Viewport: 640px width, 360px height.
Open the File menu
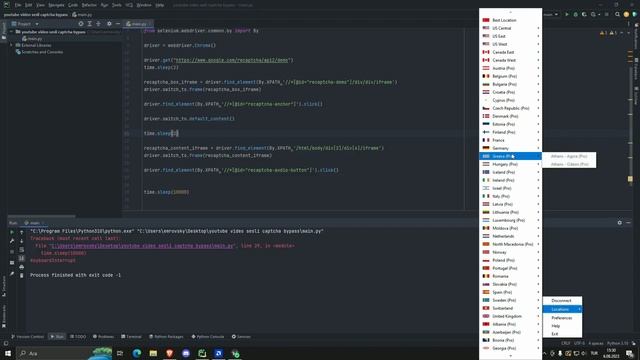(18, 5)
